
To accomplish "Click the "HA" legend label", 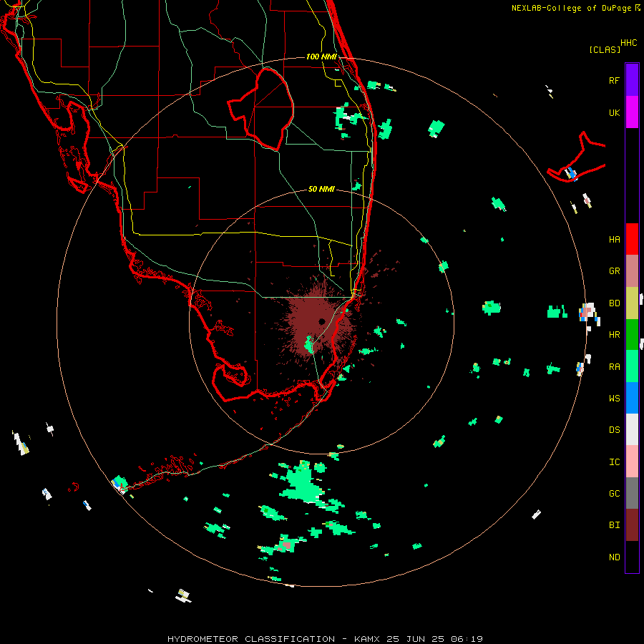I will 614,240.
